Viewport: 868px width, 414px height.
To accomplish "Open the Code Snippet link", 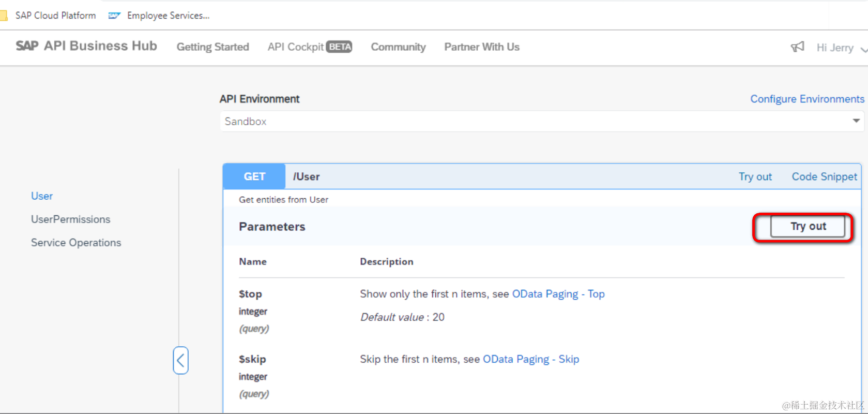I will [824, 176].
